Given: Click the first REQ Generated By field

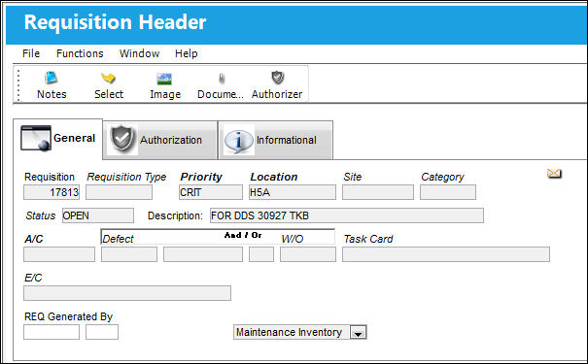Looking at the screenshot, I should pos(52,332).
